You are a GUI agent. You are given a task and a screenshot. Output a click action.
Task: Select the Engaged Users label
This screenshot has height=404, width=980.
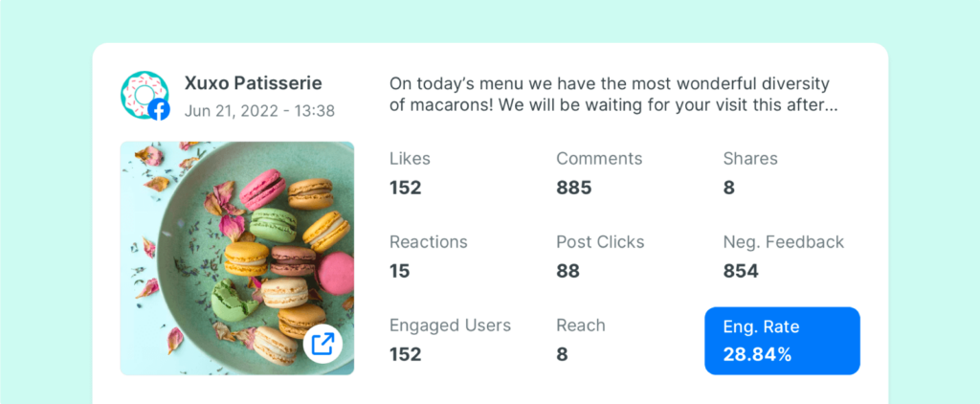click(x=450, y=325)
